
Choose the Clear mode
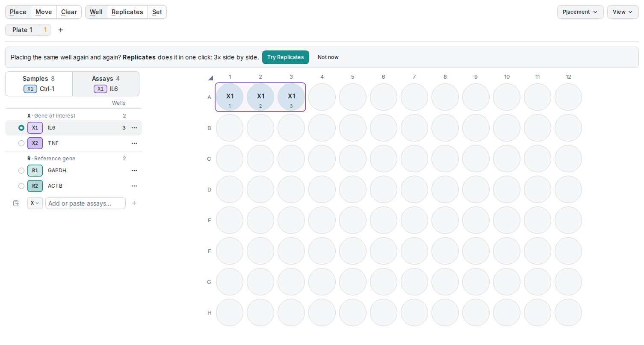(x=69, y=12)
